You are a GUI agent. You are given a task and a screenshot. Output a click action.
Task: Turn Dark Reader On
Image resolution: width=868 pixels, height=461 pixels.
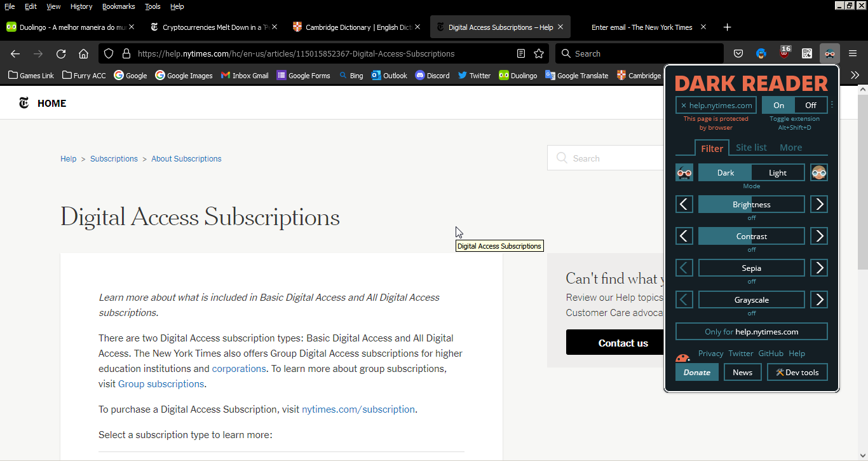coord(778,105)
